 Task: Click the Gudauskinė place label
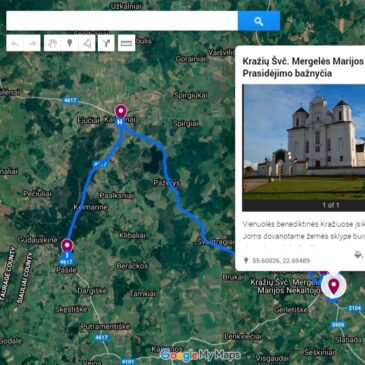click(x=37, y=240)
